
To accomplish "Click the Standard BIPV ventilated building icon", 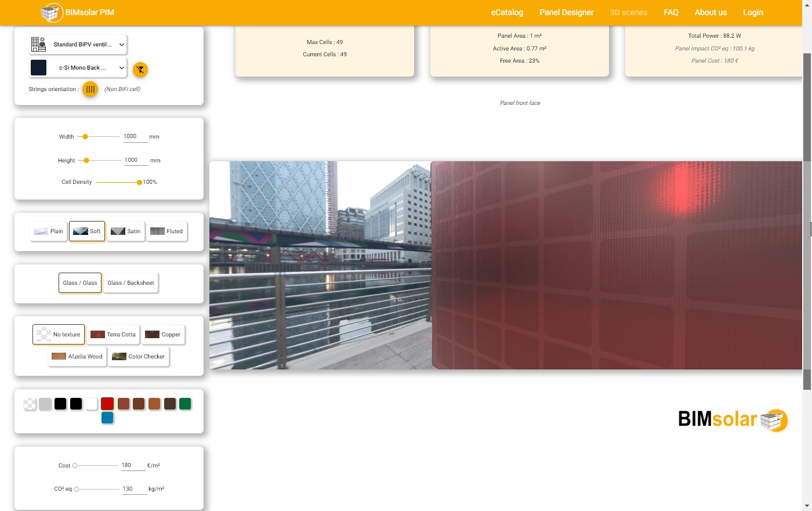I will tap(38, 44).
